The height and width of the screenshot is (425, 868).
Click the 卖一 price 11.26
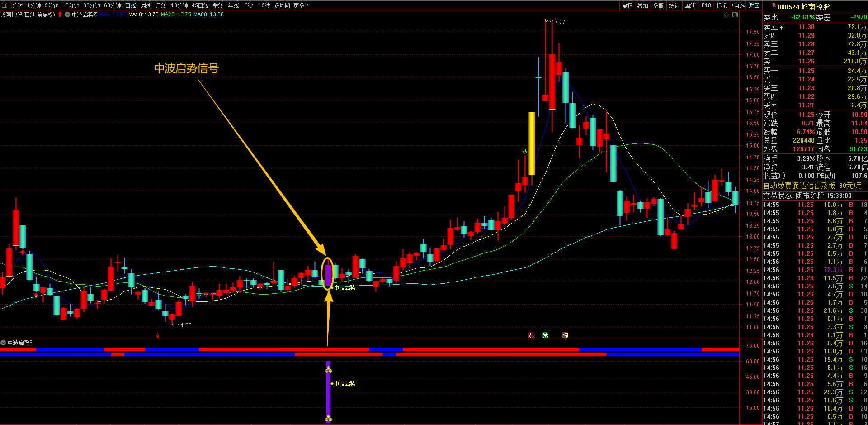(x=806, y=62)
